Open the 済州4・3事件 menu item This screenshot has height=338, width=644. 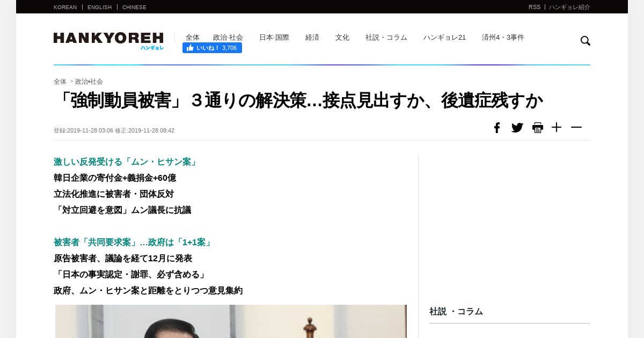click(503, 37)
